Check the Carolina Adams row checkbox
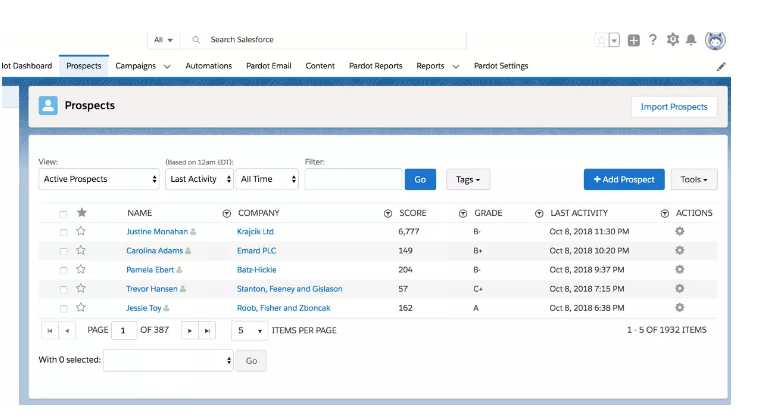The width and height of the screenshot is (757, 418). 63,251
